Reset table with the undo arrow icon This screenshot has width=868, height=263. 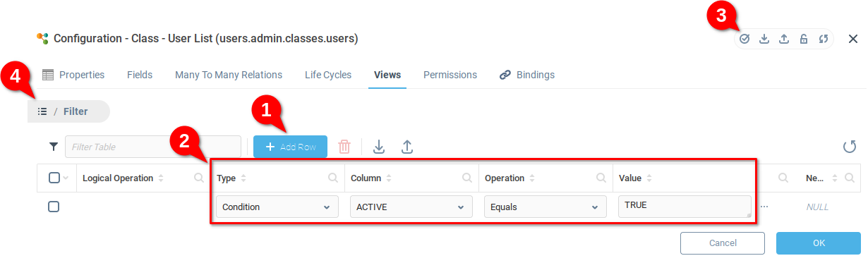850,147
